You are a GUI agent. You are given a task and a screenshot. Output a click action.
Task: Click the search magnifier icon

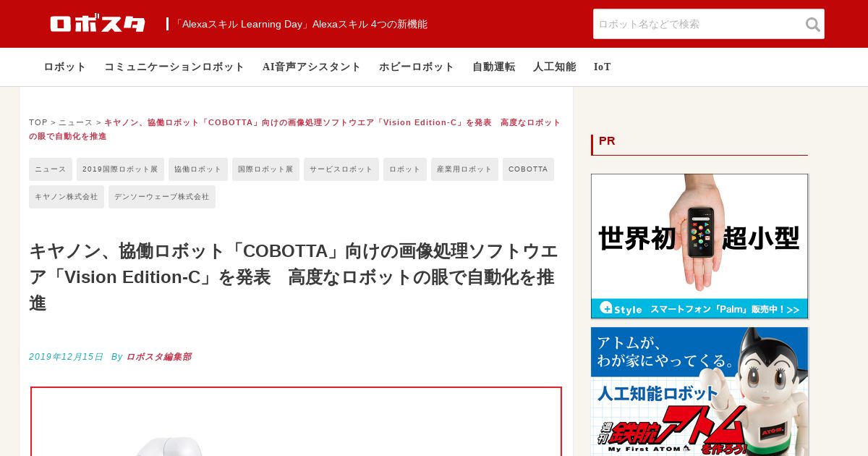coord(813,25)
